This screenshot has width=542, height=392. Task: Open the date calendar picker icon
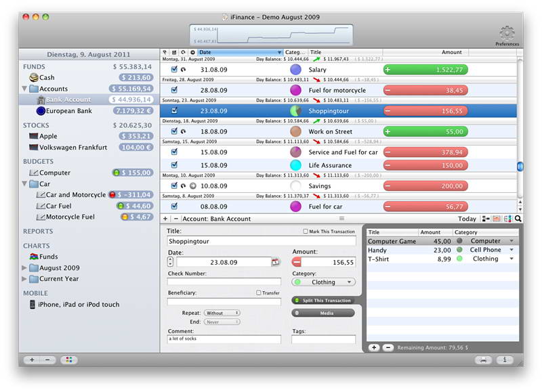point(275,262)
